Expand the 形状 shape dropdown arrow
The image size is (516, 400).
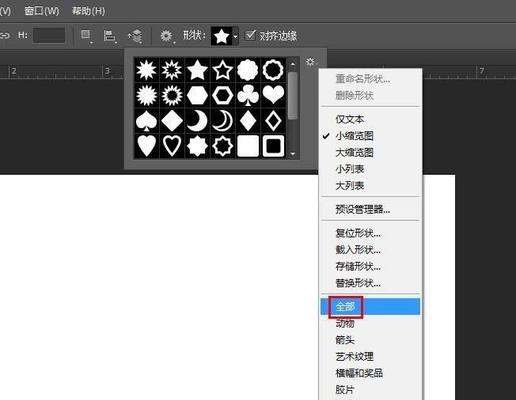(236, 36)
